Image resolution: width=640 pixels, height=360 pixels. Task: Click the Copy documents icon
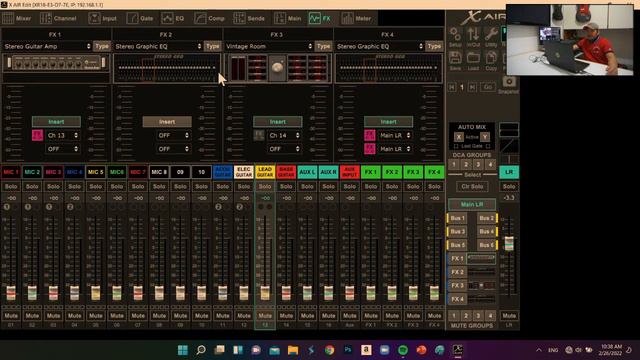pyautogui.click(x=491, y=60)
